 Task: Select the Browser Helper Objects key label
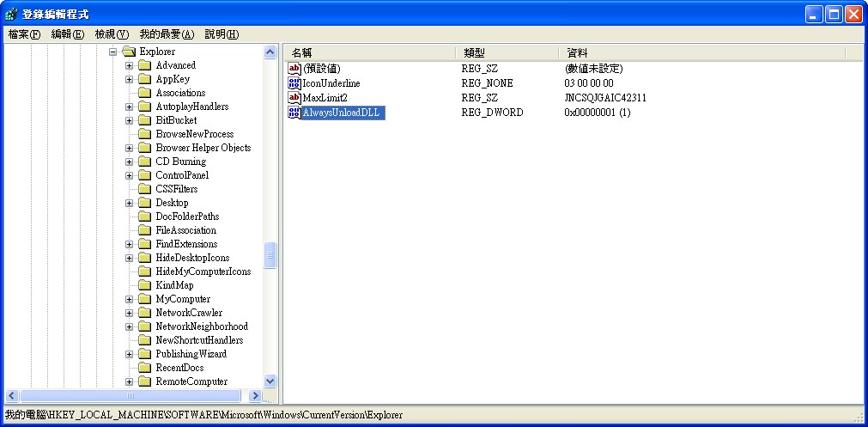203,148
